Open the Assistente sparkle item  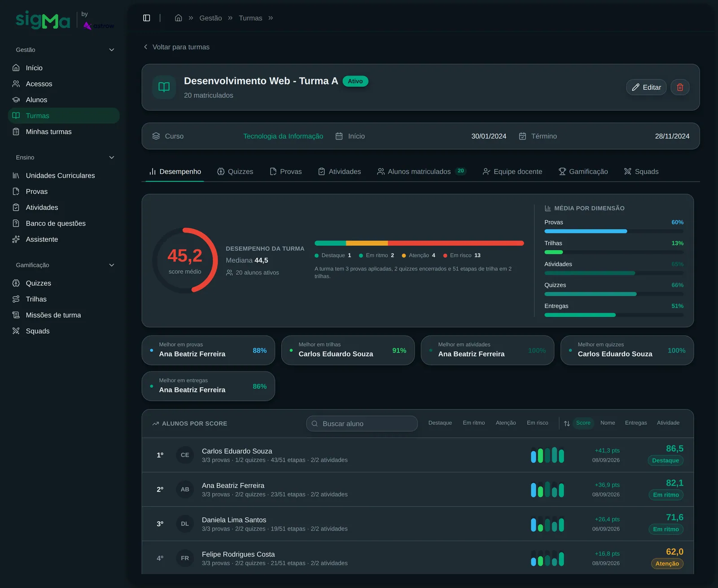64,239
